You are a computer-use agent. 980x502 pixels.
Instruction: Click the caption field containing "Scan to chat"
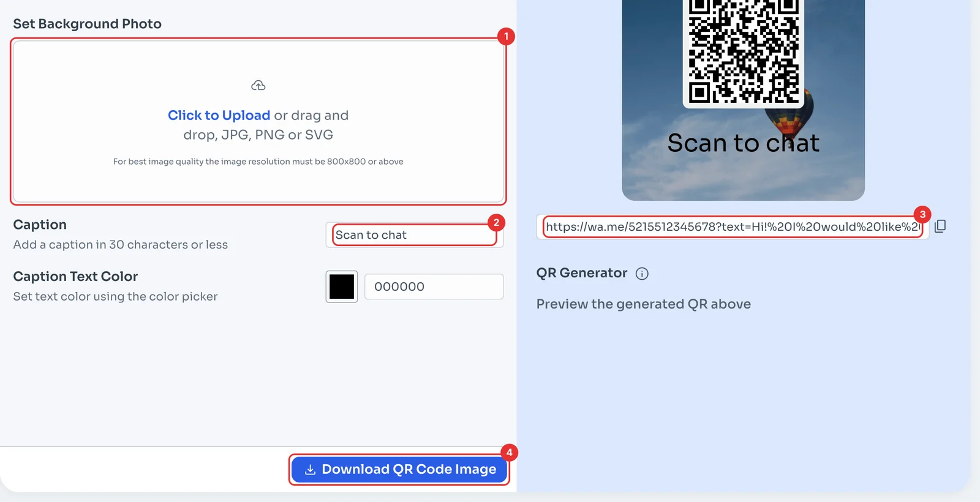(x=415, y=235)
